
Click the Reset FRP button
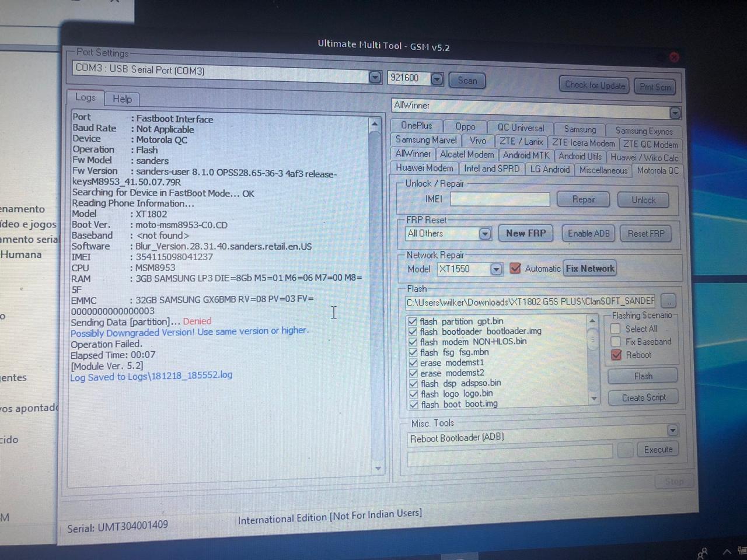(x=646, y=234)
